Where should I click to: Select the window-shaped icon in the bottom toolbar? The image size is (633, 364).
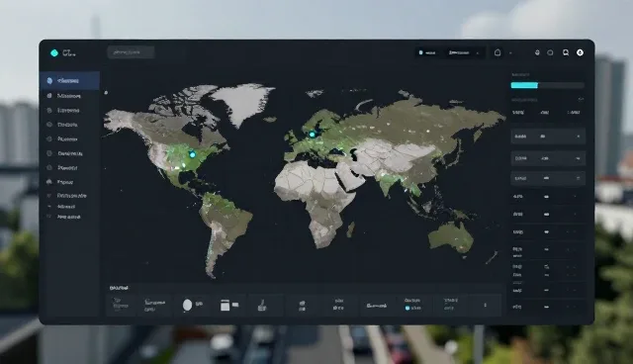tap(225, 305)
